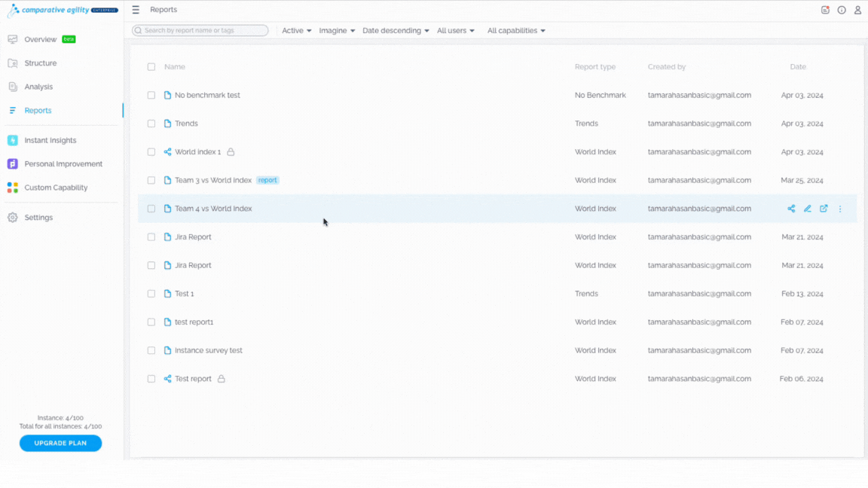Go to Overview in the sidebar
868x488 pixels.
(x=41, y=39)
